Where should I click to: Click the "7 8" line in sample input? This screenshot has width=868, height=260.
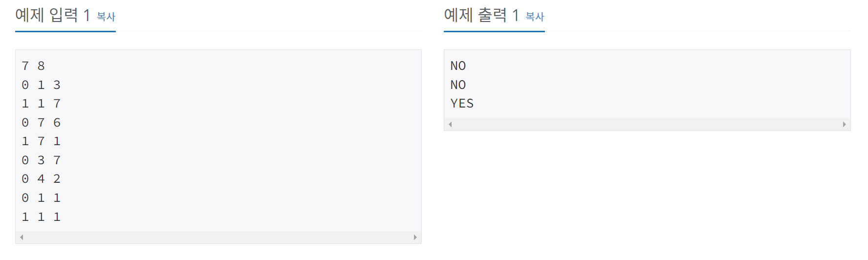point(33,66)
